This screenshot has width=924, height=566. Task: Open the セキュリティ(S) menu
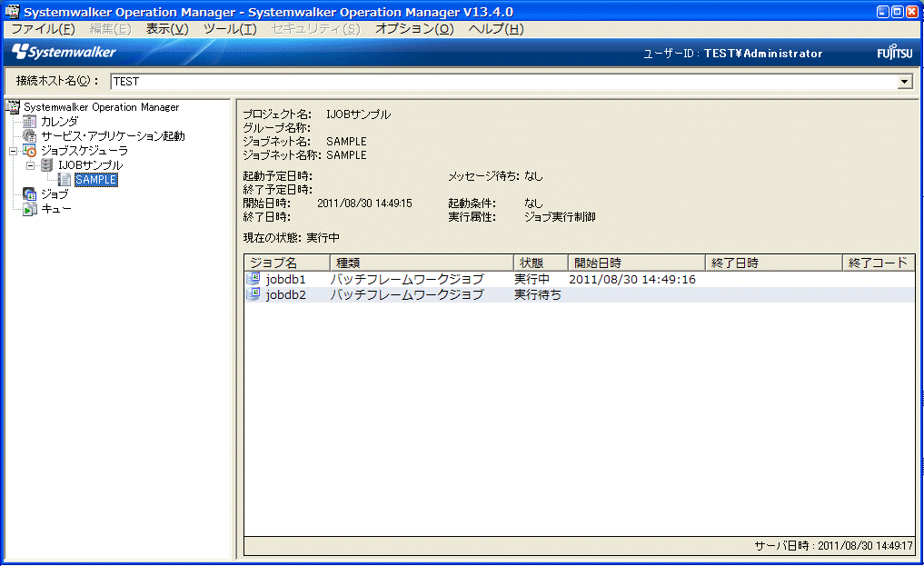(x=315, y=29)
